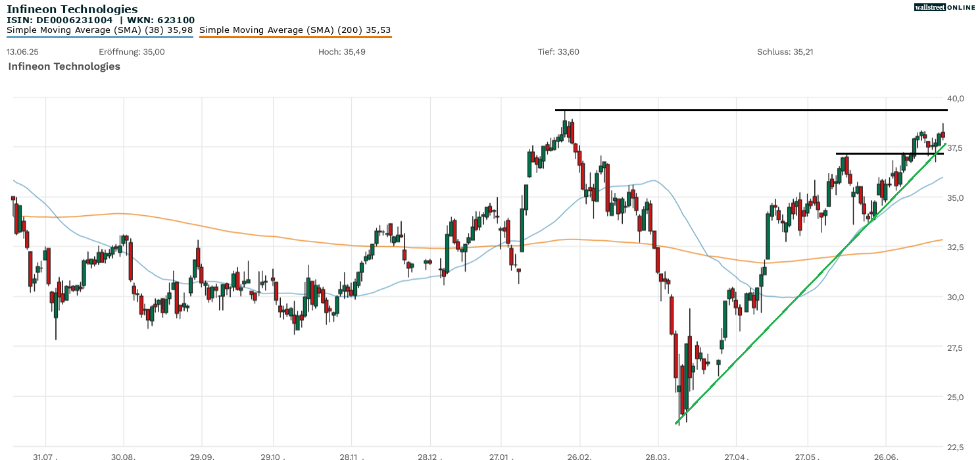Toggle the Simple Moving Average (SMA) (38) legend
Image resolution: width=980 pixels, height=460 pixels.
(x=99, y=30)
